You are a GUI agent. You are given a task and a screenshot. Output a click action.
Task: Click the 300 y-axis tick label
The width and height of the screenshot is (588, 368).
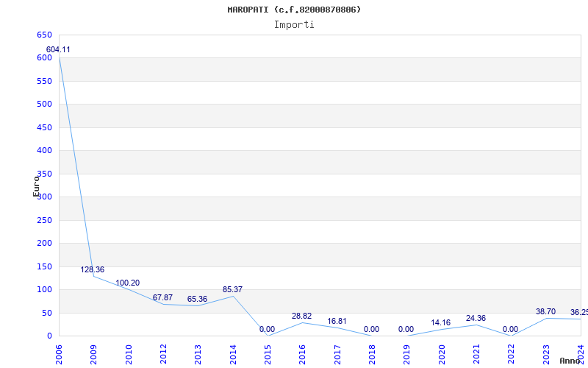(44, 197)
